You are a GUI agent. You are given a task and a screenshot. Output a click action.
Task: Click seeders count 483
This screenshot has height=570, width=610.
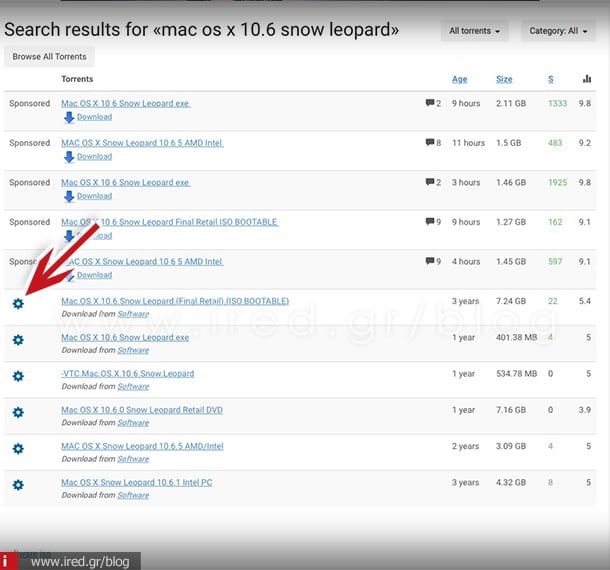(555, 143)
